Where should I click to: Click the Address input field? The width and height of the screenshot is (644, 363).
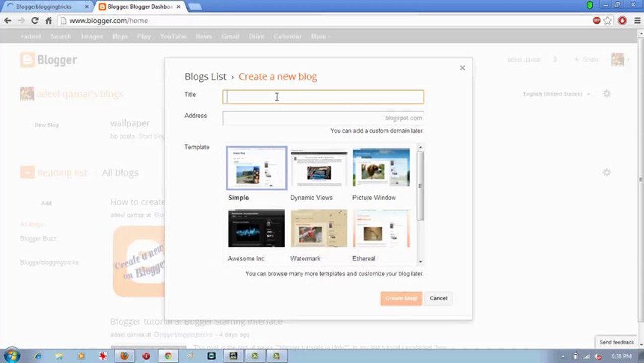pos(323,118)
